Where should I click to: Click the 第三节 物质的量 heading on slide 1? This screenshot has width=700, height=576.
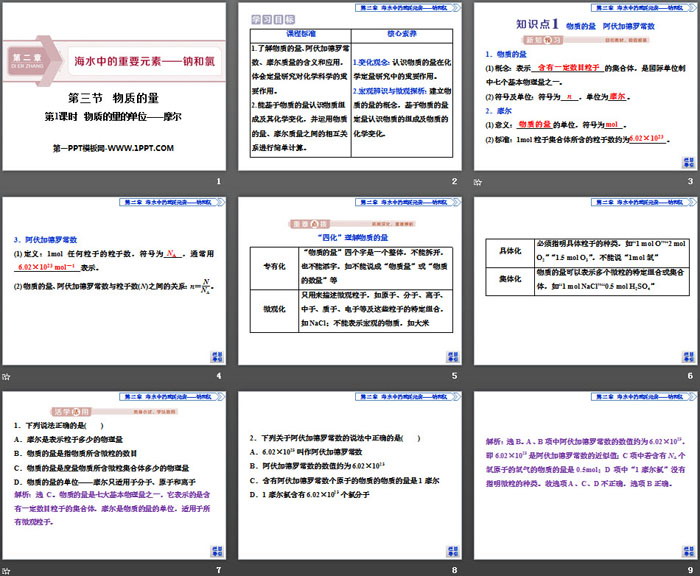(113, 98)
